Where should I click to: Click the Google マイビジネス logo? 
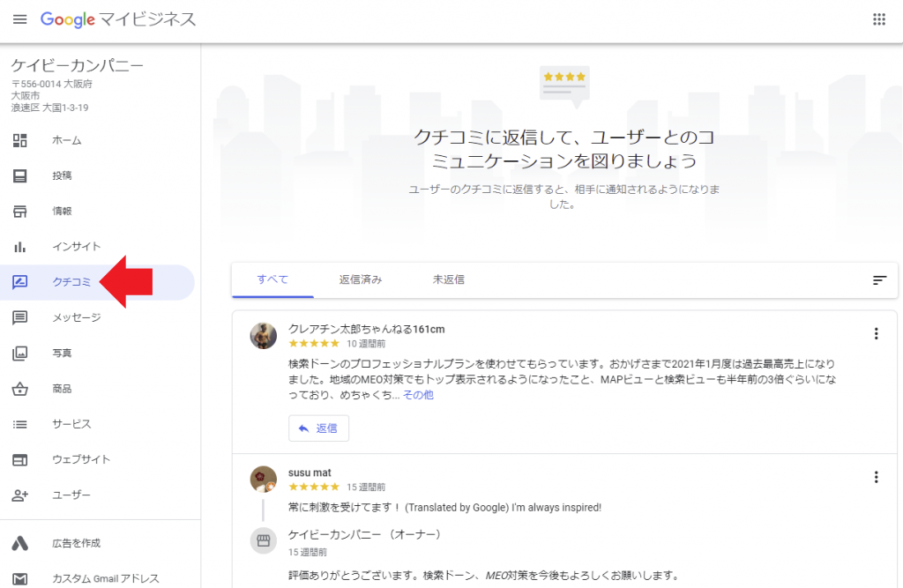point(118,19)
